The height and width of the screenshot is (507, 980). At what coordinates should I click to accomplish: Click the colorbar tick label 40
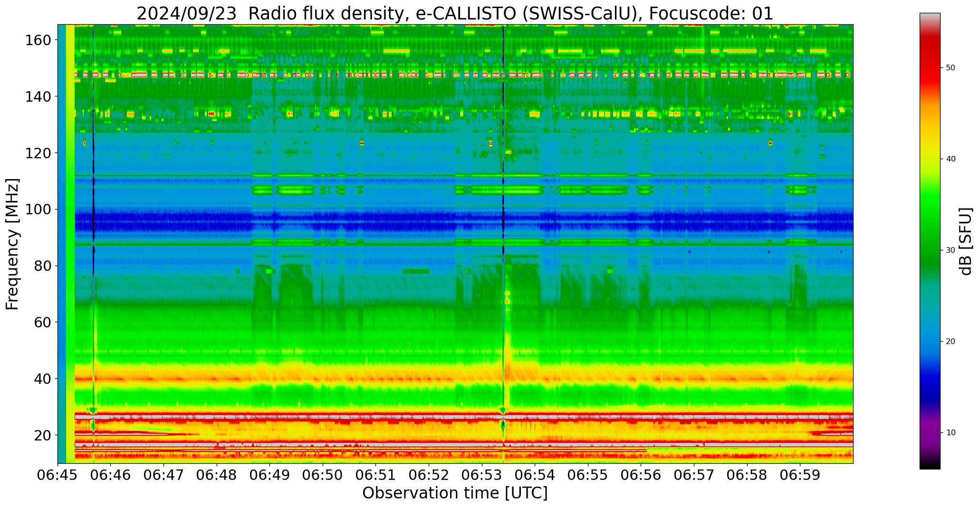click(951, 159)
